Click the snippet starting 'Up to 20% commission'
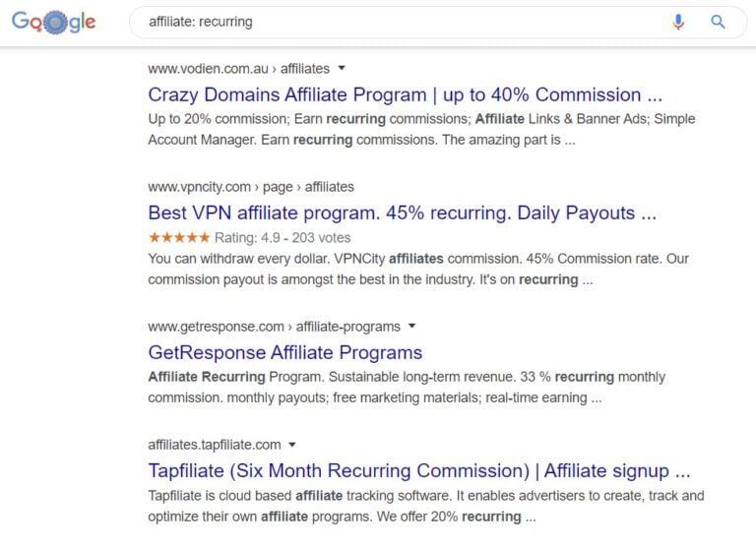Viewport: 756px width, 549px height. click(421, 129)
